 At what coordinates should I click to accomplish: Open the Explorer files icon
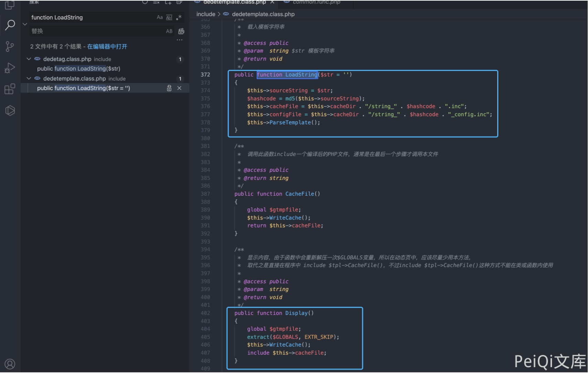(x=10, y=5)
